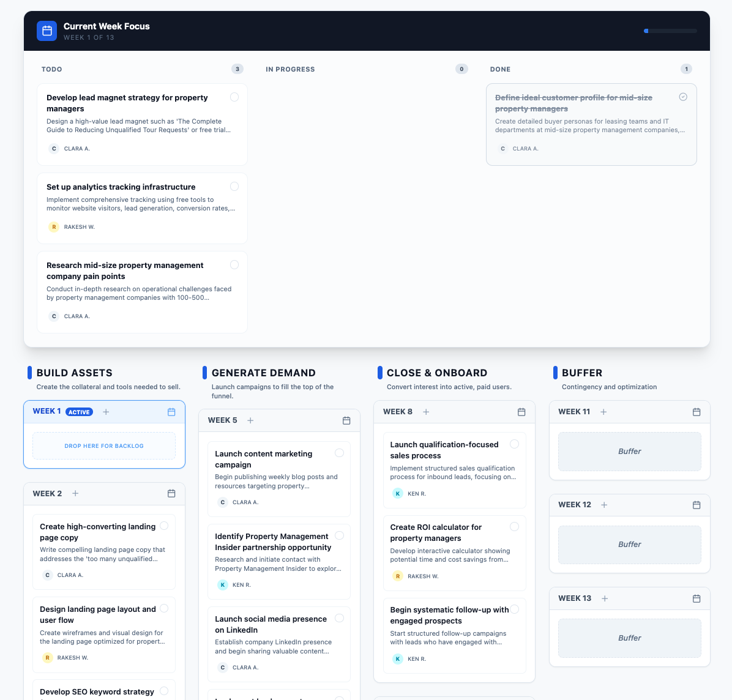Open the calendar icon in Current Week Focus header
This screenshot has width=732, height=700.
click(x=47, y=31)
